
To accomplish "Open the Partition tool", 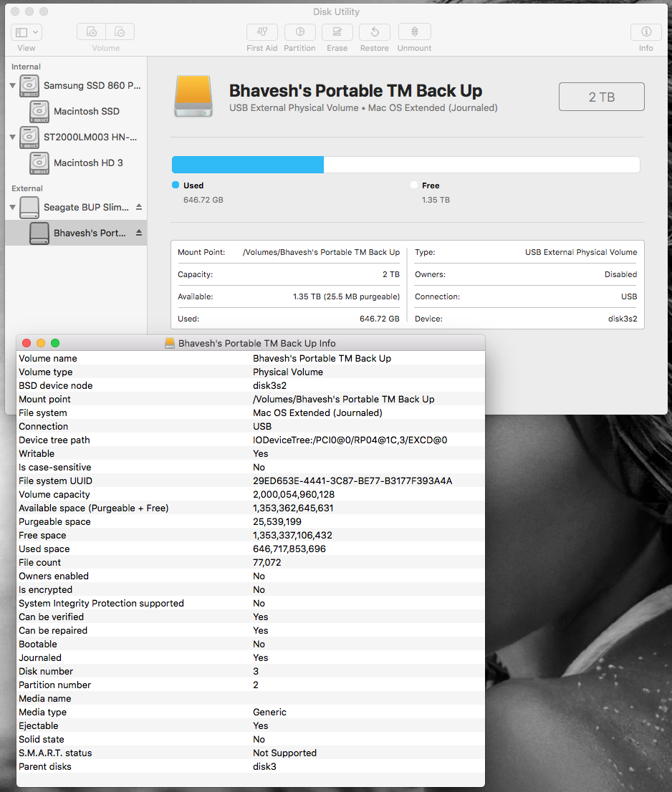I will pyautogui.click(x=299, y=32).
